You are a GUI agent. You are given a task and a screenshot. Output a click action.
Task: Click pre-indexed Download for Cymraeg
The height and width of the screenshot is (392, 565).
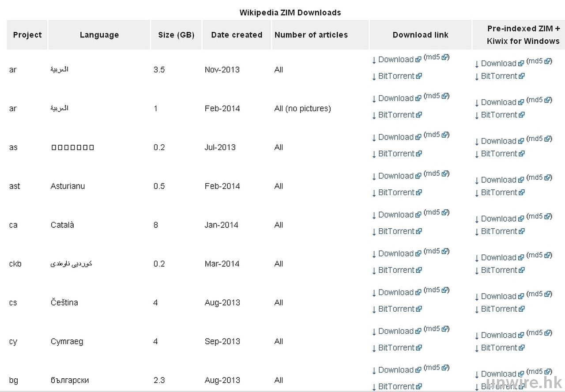[498, 335]
